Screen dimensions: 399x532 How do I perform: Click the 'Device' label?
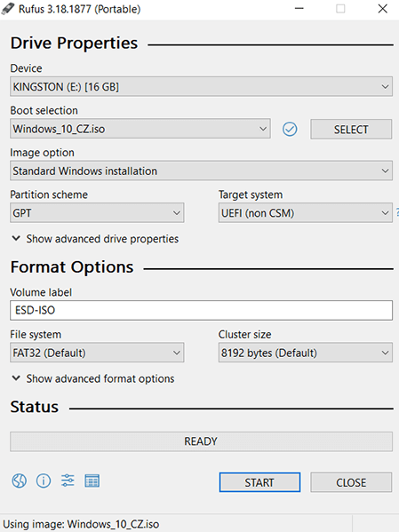click(26, 68)
